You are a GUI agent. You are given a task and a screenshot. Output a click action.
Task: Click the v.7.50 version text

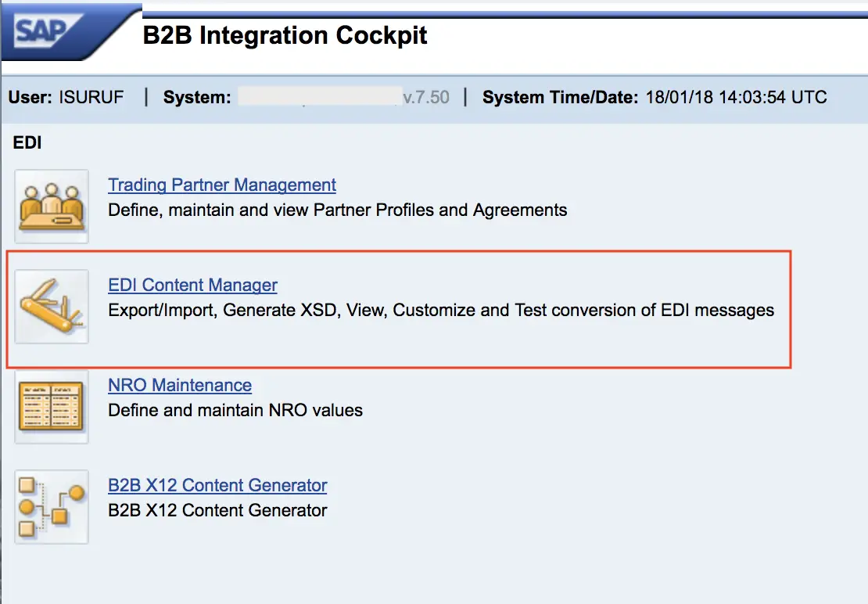425,98
